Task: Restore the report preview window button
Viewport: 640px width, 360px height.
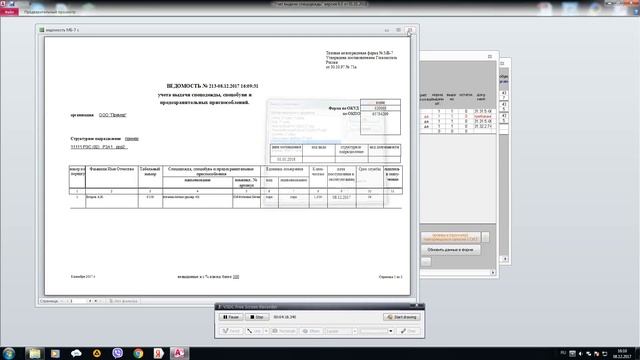Action: (x=398, y=30)
